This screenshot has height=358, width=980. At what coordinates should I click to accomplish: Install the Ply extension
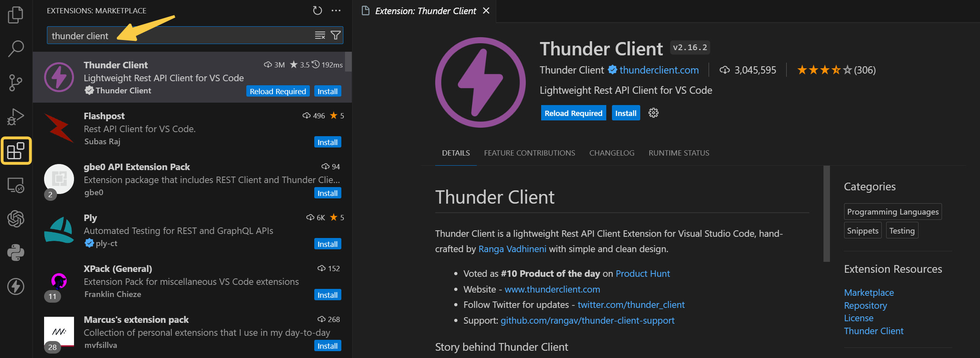click(328, 244)
